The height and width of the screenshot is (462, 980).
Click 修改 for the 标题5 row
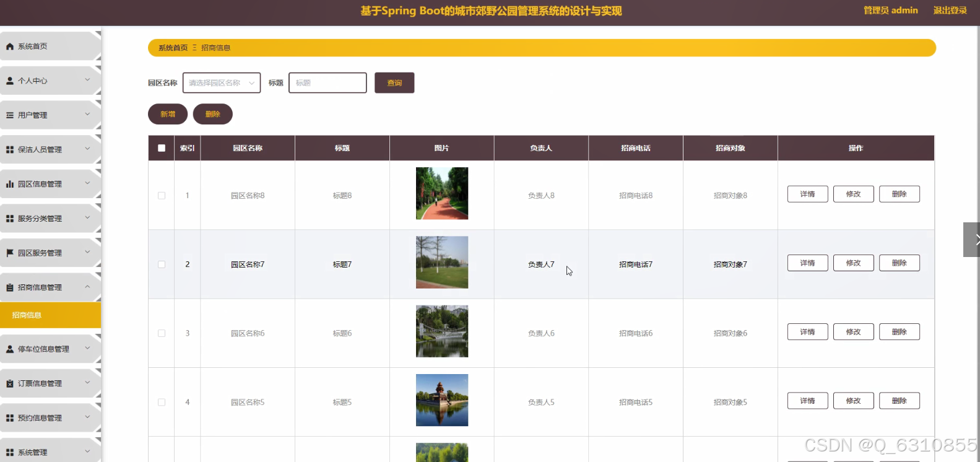point(853,401)
